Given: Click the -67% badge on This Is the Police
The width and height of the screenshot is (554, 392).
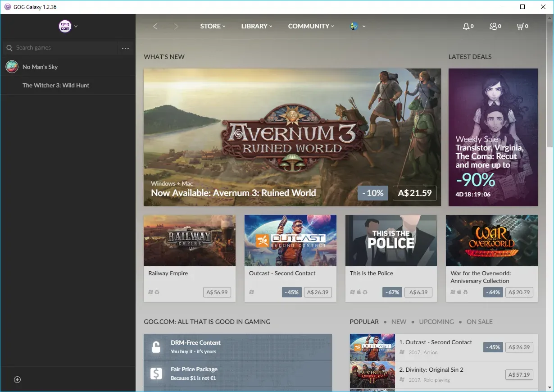Looking at the screenshot, I should pos(393,292).
